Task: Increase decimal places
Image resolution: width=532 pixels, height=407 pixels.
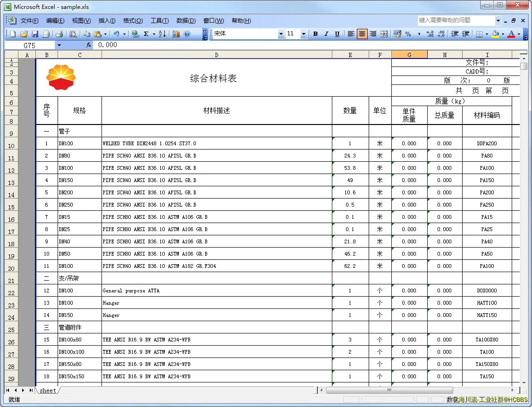Action: click(430, 34)
